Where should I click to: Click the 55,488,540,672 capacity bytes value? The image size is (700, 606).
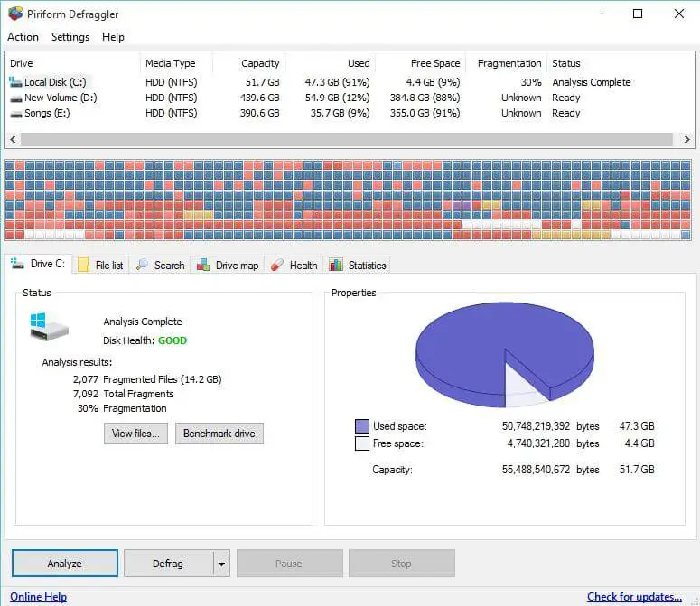click(x=536, y=470)
